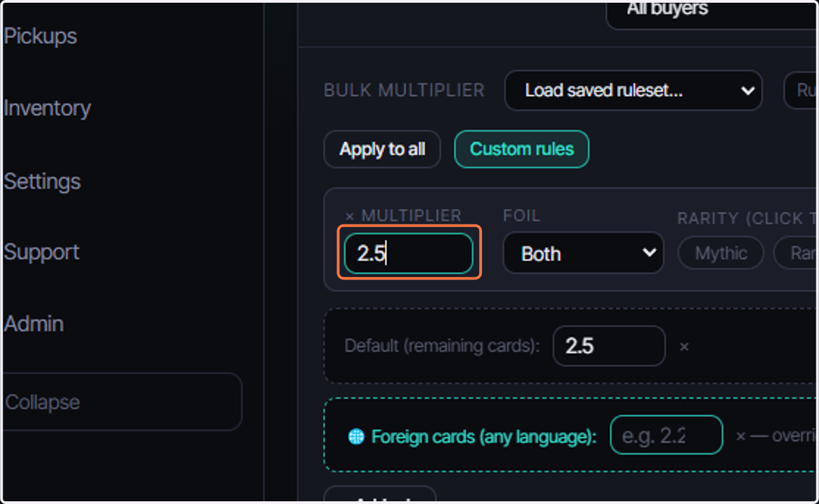Image resolution: width=819 pixels, height=504 pixels.
Task: Switch to Apply to all mode
Action: tap(382, 149)
